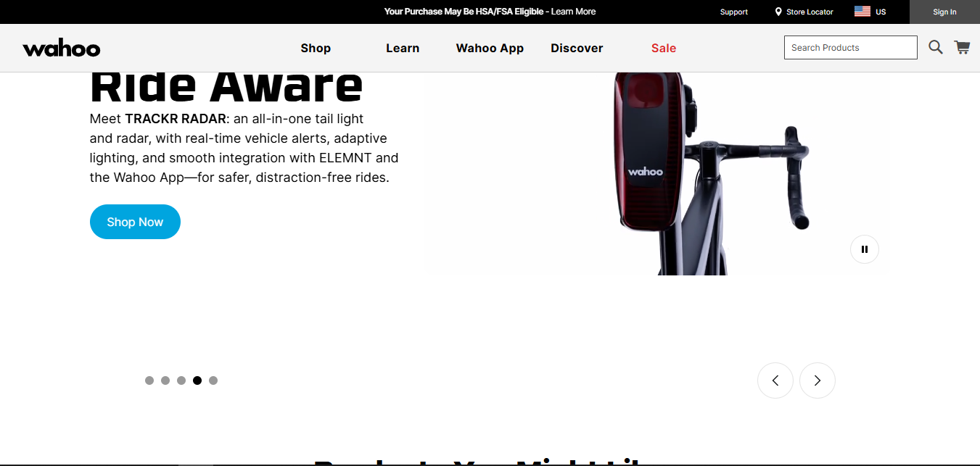
Task: Open the Shop menu
Action: click(316, 49)
